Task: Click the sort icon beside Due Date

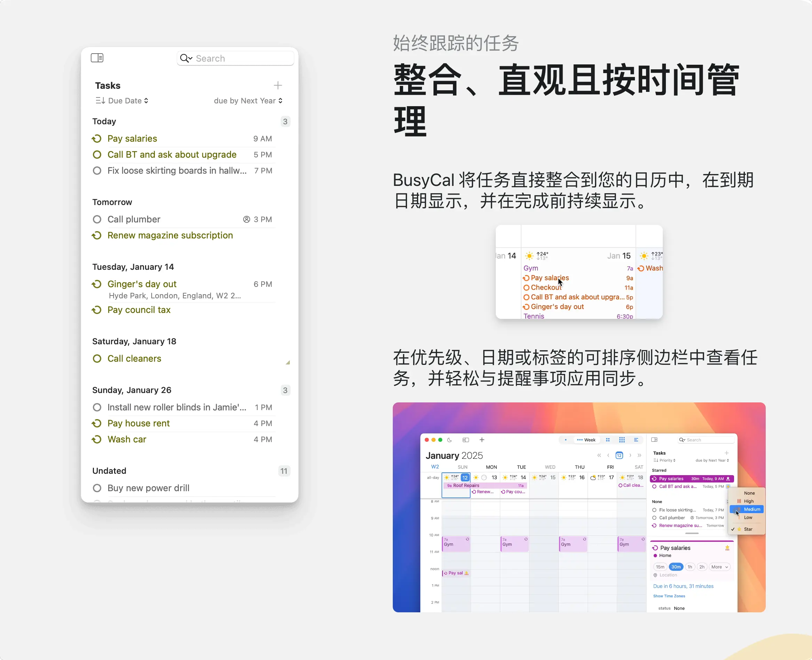Action: 100,101
